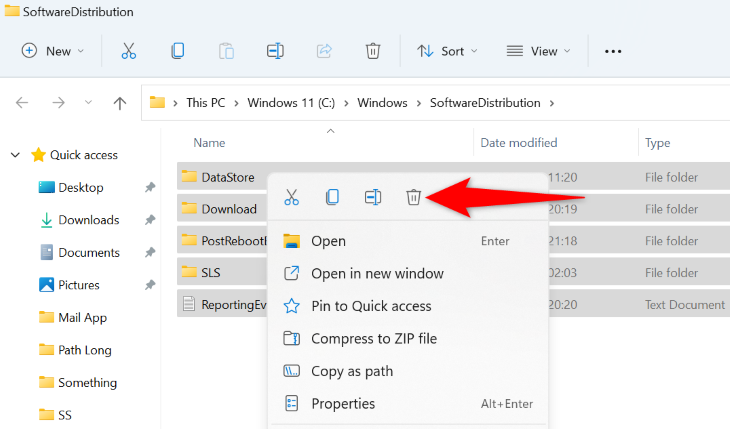Click the Share icon in the top toolbar
Image resolution: width=730 pixels, height=429 pixels.
pyautogui.click(x=324, y=51)
